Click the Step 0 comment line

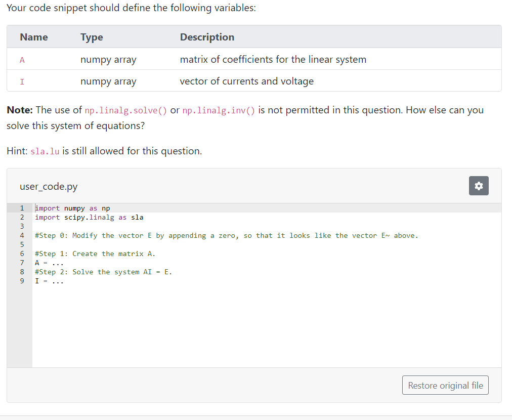227,235
